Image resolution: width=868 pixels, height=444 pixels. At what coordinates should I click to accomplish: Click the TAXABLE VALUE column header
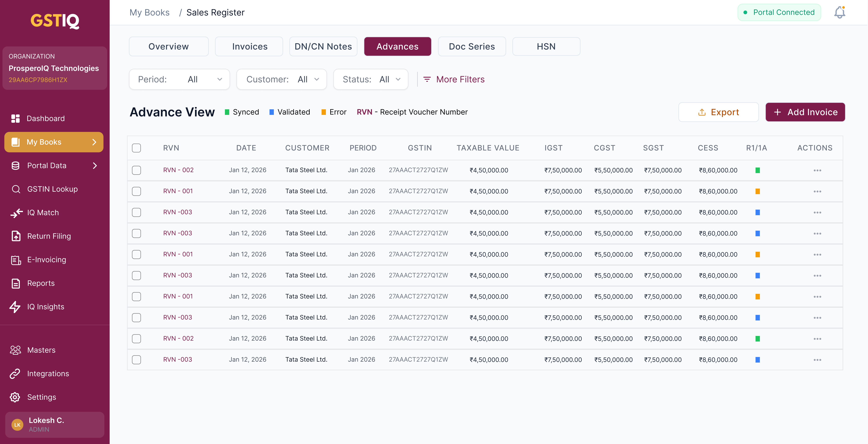pyautogui.click(x=488, y=148)
